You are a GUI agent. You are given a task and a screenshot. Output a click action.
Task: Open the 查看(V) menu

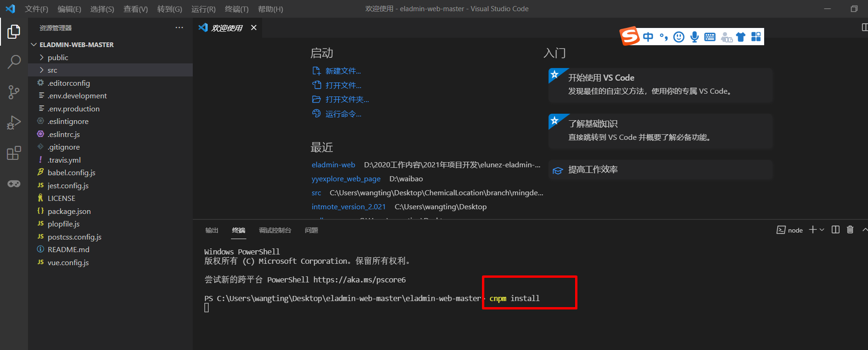pos(136,9)
